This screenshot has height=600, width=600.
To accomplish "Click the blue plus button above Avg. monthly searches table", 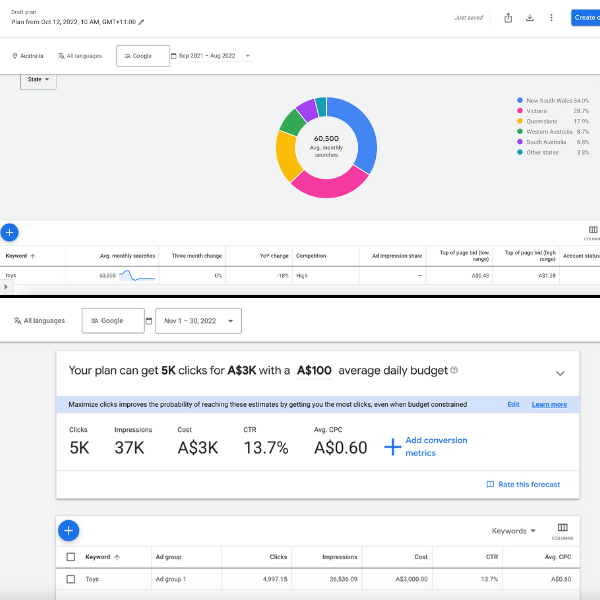I will pos(9,232).
